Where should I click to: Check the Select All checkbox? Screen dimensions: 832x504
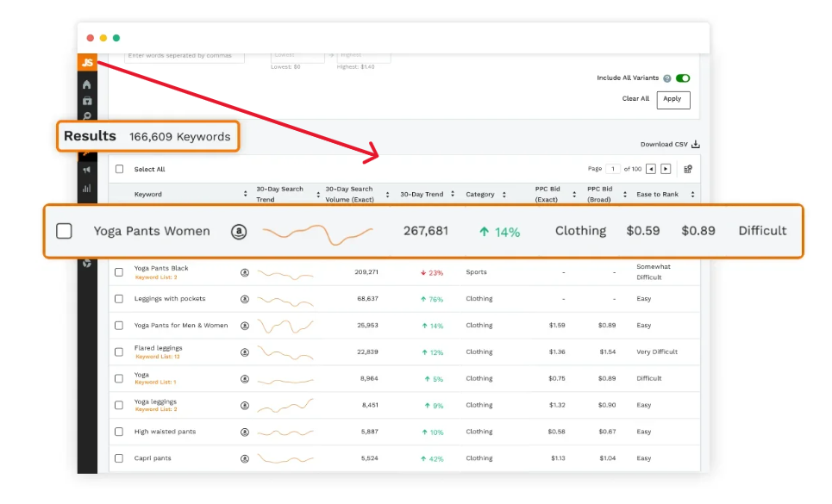point(119,169)
